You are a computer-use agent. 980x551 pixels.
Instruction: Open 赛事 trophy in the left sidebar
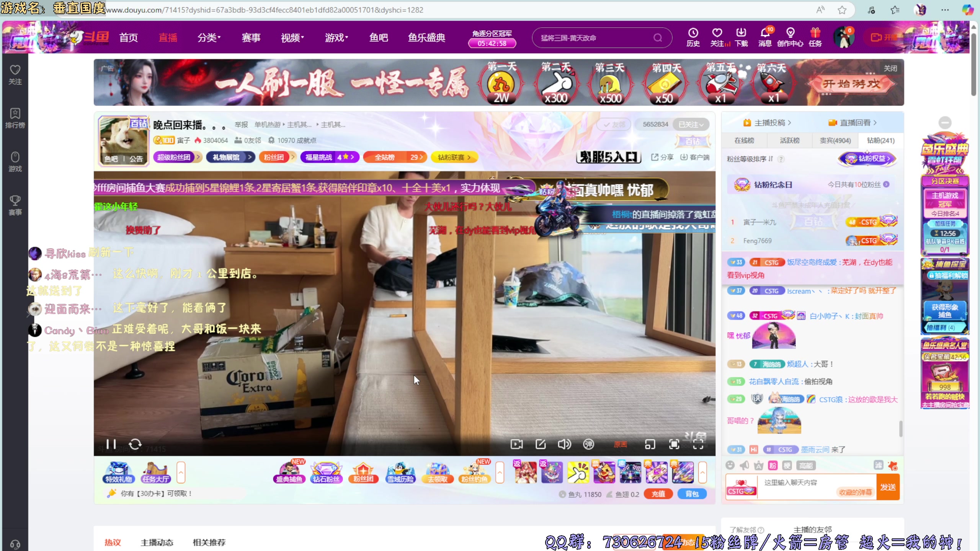click(x=15, y=205)
